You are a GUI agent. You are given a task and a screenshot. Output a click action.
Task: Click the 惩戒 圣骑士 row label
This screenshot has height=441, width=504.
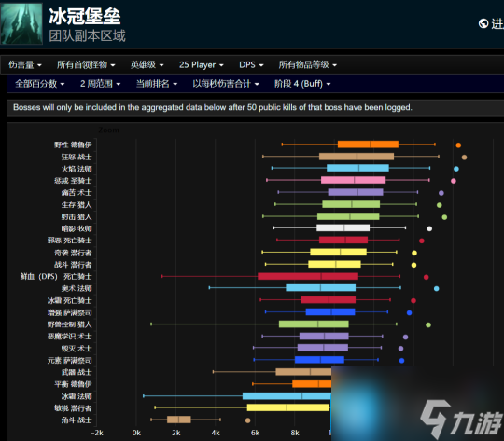73,181
